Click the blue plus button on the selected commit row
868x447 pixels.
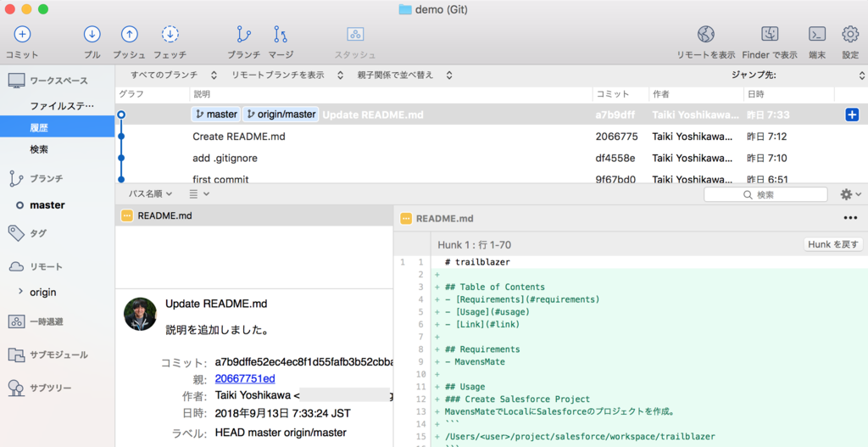pos(852,115)
